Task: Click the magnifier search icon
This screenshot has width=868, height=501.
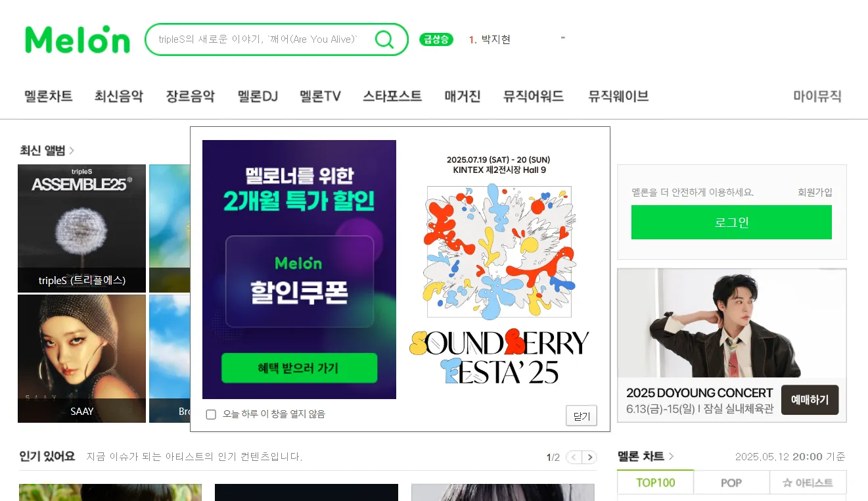Action: point(384,39)
